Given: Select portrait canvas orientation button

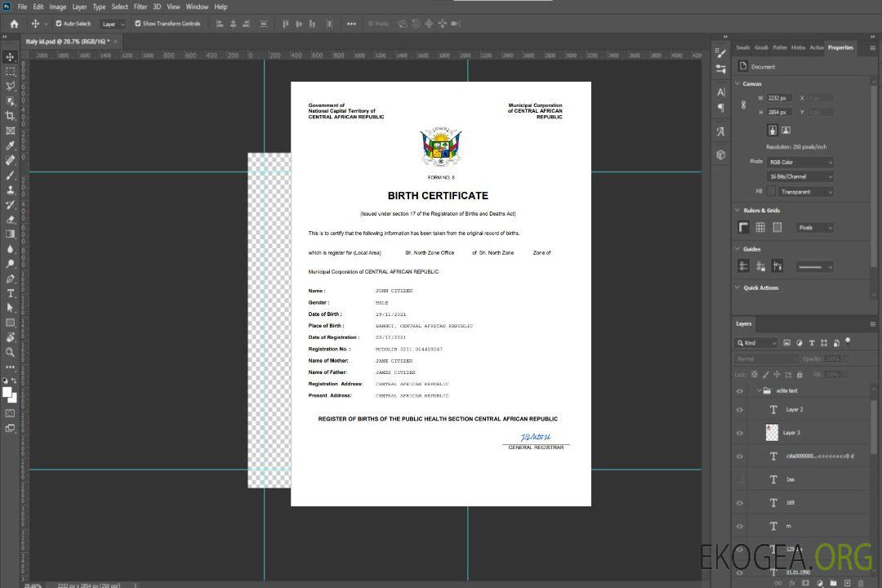Looking at the screenshot, I should pyautogui.click(x=773, y=131).
